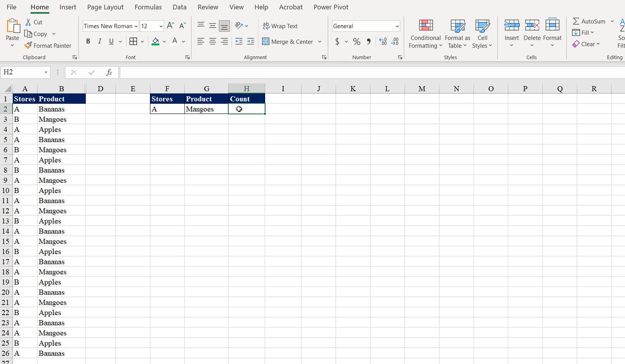Apply Accounting Number Format dollar sign

point(338,42)
